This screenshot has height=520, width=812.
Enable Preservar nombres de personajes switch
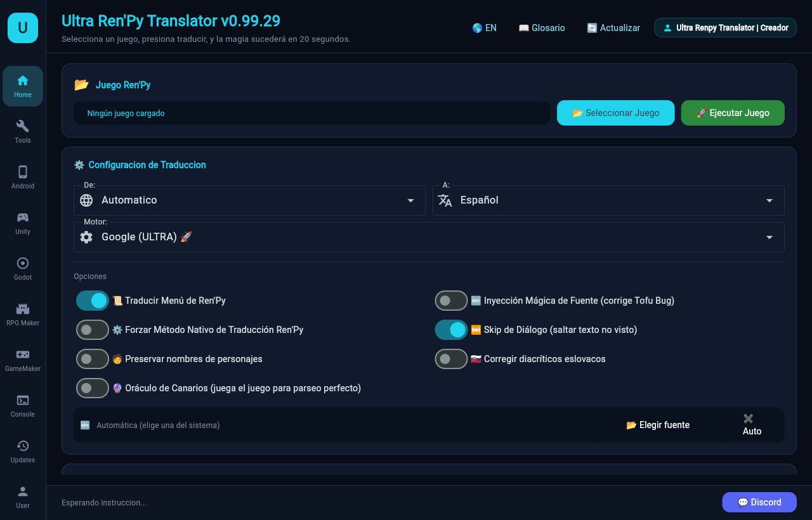(x=93, y=359)
